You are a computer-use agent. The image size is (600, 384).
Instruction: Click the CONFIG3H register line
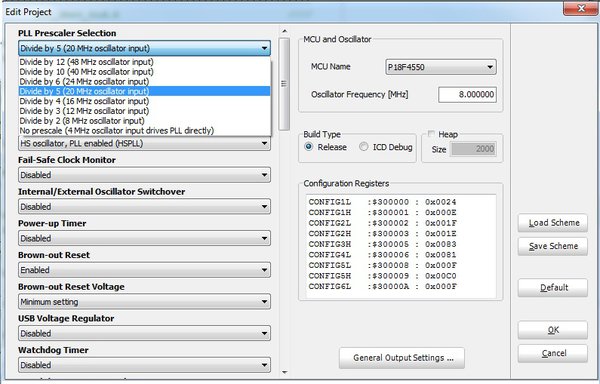click(x=382, y=244)
